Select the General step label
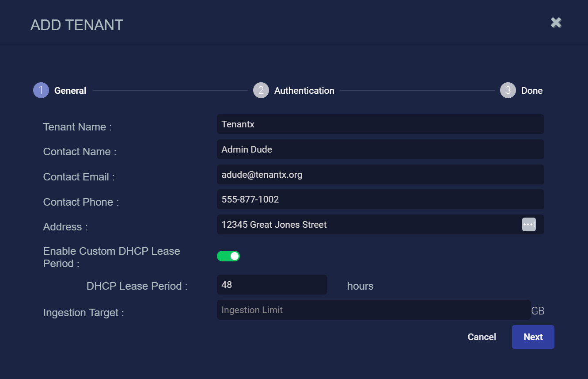Viewport: 588px width, 379px height. point(70,91)
